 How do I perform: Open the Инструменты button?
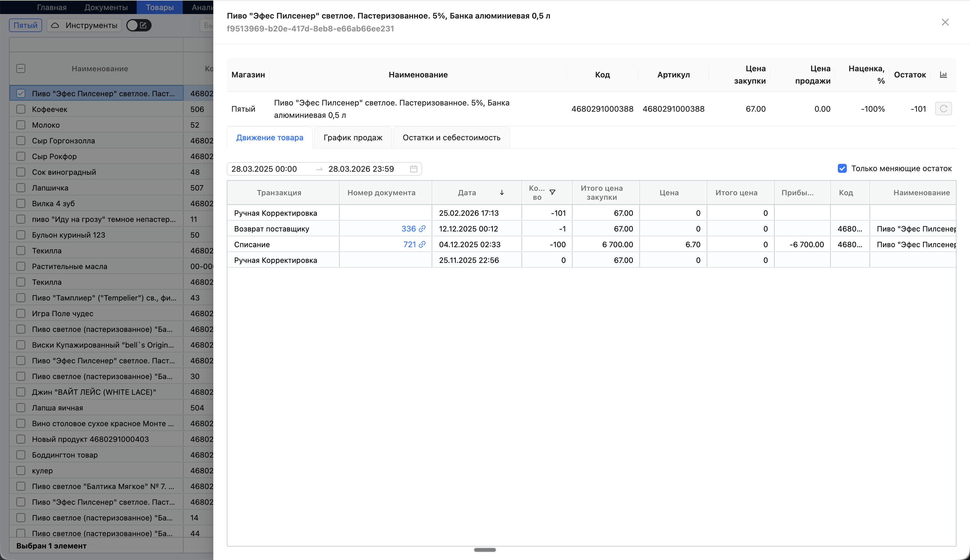pyautogui.click(x=84, y=25)
